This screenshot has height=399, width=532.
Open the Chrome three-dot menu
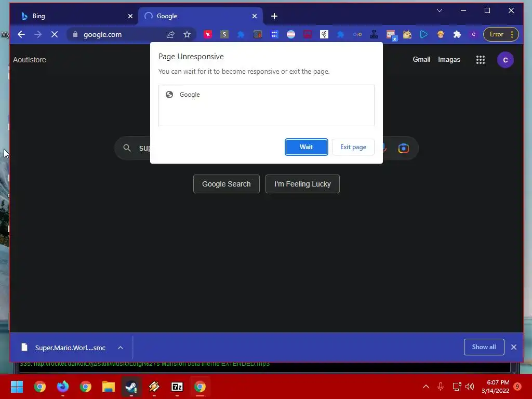pyautogui.click(x=512, y=34)
